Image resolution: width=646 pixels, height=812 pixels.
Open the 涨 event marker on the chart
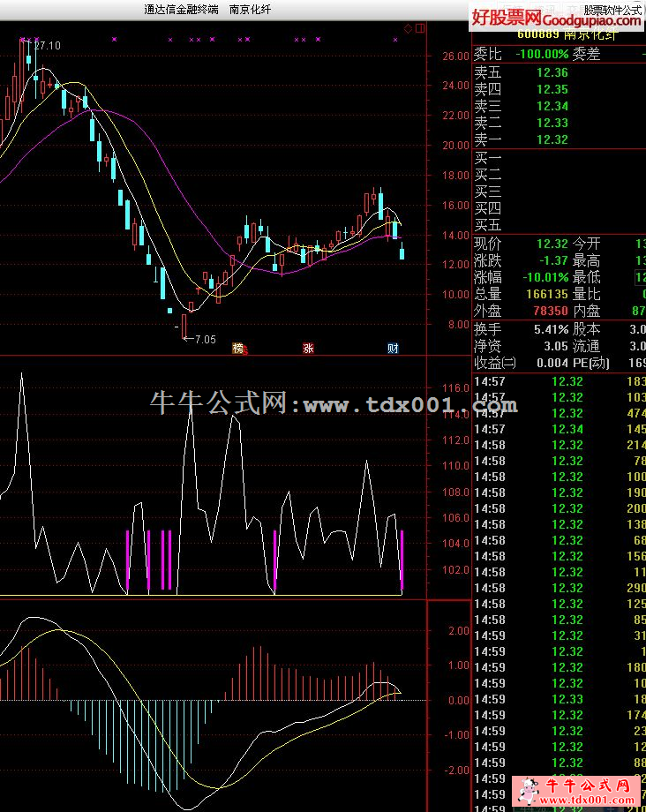click(308, 348)
